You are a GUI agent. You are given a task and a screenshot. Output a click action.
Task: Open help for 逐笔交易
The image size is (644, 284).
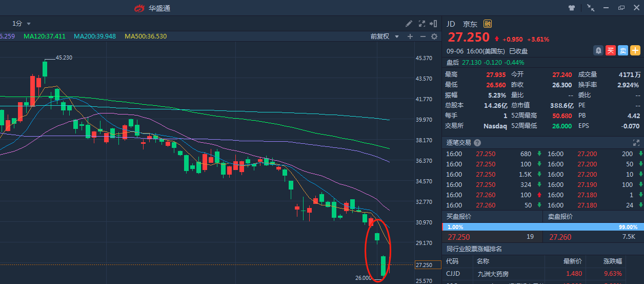[x=477, y=143]
